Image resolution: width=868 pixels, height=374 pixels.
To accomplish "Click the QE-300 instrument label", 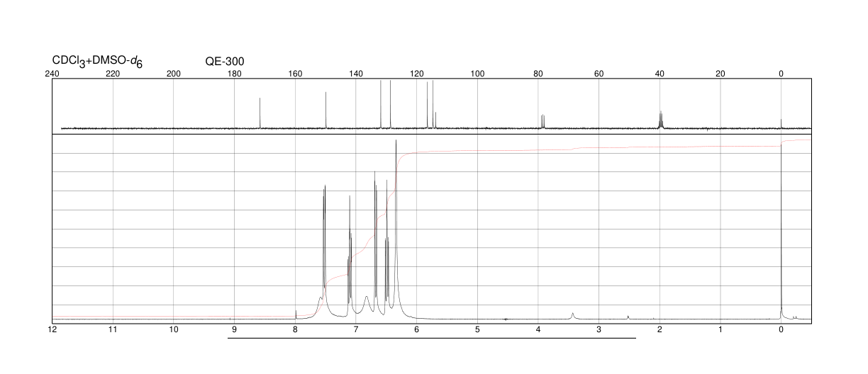I will point(225,62).
